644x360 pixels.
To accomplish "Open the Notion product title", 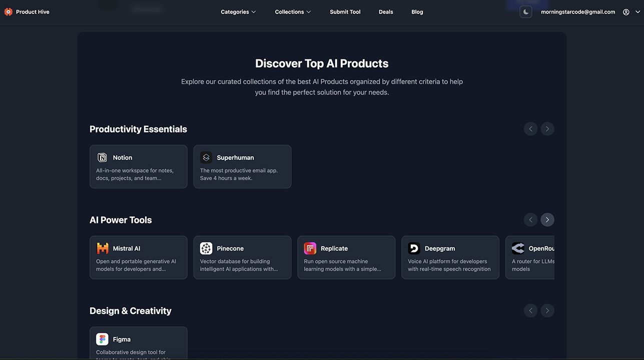I will [x=123, y=157].
